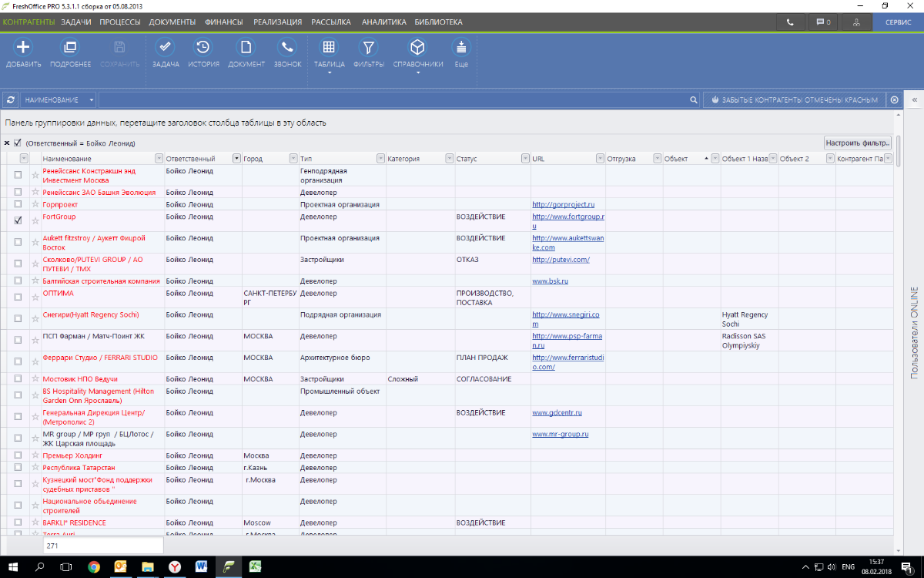Click the Таблица grid icon
This screenshot has width=924, height=578.
(x=329, y=48)
